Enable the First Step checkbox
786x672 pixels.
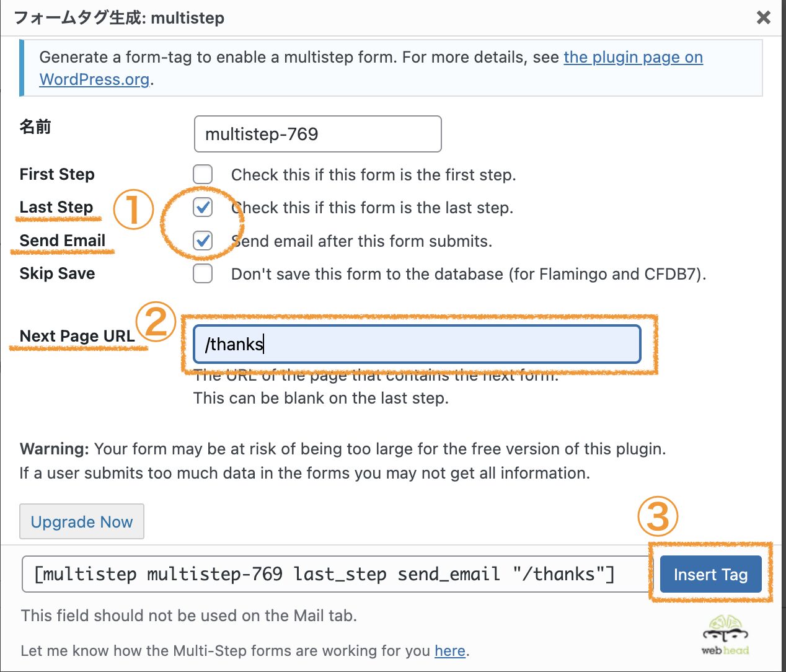pyautogui.click(x=203, y=174)
